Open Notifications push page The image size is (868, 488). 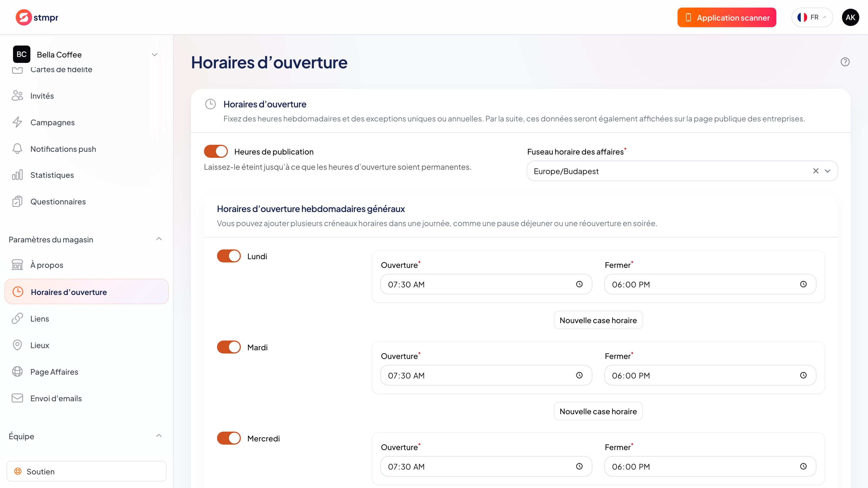(87, 149)
